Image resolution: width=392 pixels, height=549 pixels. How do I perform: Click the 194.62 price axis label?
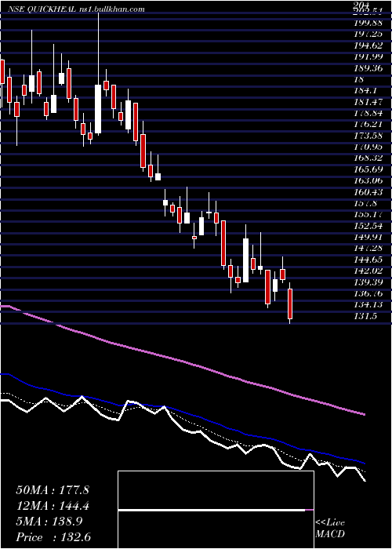tap(368, 45)
